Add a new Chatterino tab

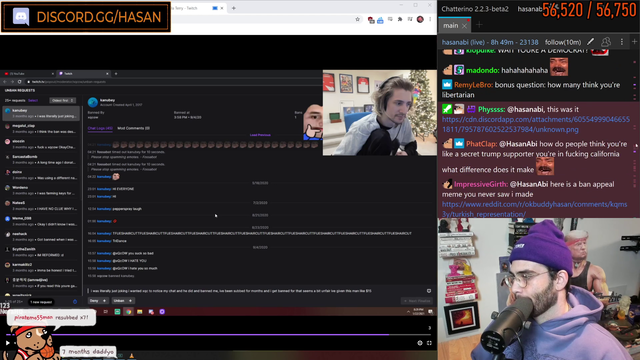tap(479, 25)
